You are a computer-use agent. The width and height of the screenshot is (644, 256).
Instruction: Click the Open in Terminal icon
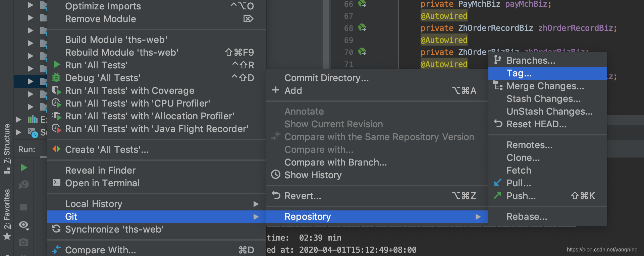(x=57, y=183)
